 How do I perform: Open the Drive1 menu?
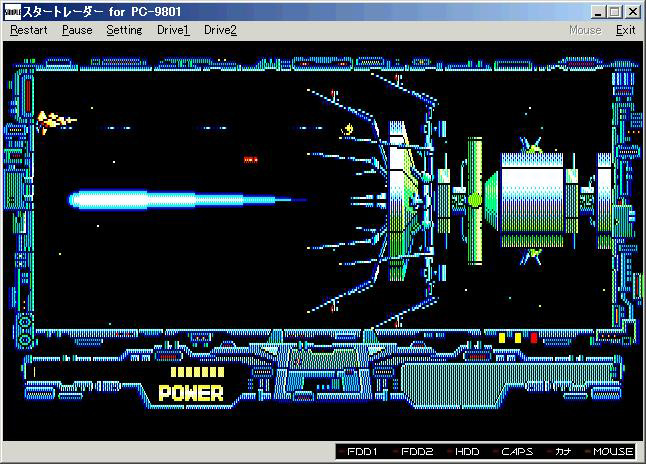(173, 30)
